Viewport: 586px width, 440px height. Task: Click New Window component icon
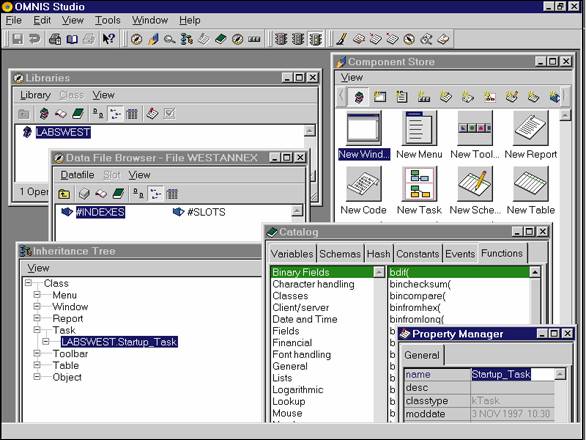tap(364, 128)
